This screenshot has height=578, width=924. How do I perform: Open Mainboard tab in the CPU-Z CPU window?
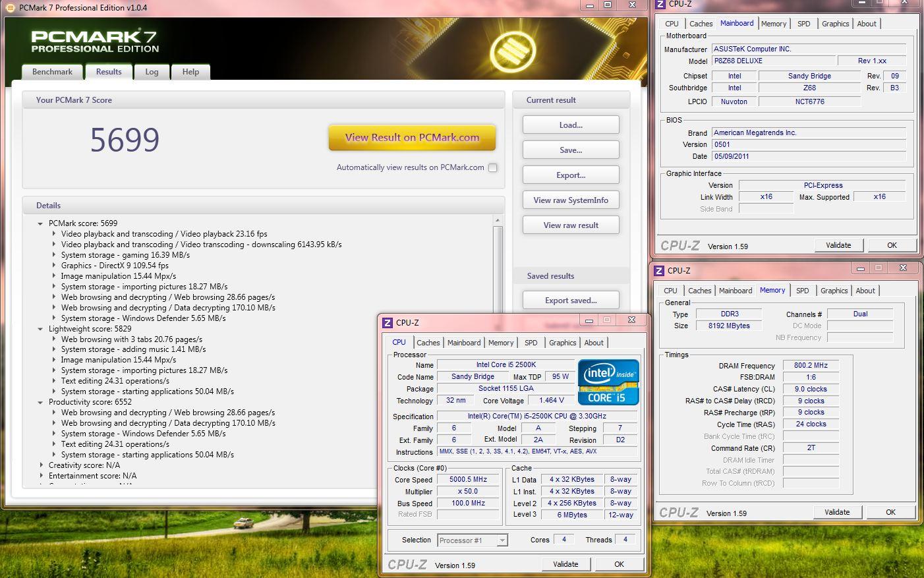pos(464,343)
